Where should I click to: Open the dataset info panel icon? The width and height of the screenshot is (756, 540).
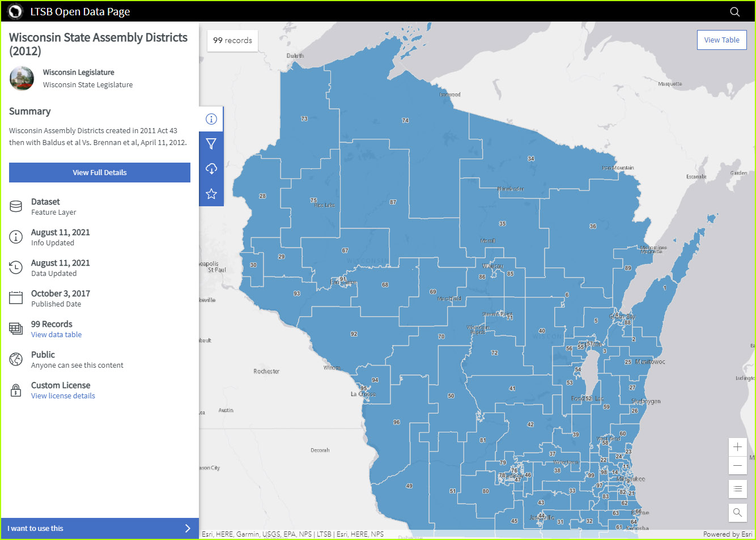pyautogui.click(x=211, y=118)
